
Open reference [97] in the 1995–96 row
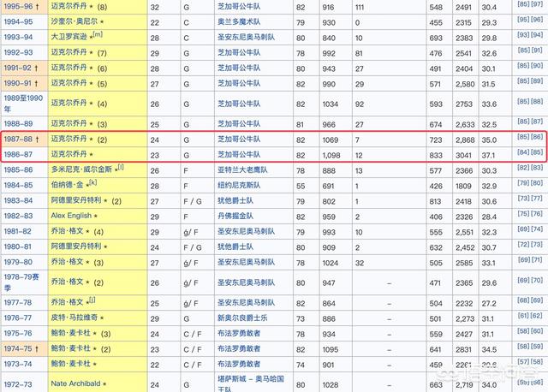pos(537,4)
